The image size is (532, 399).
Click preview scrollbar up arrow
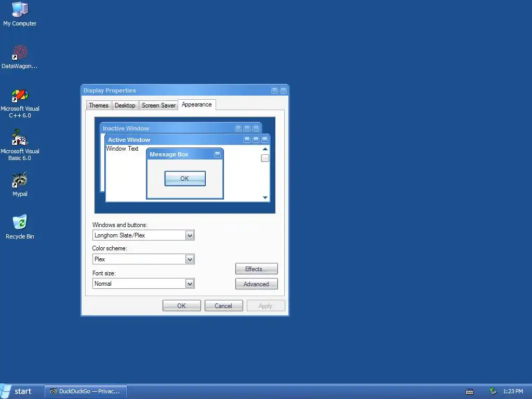(265, 149)
